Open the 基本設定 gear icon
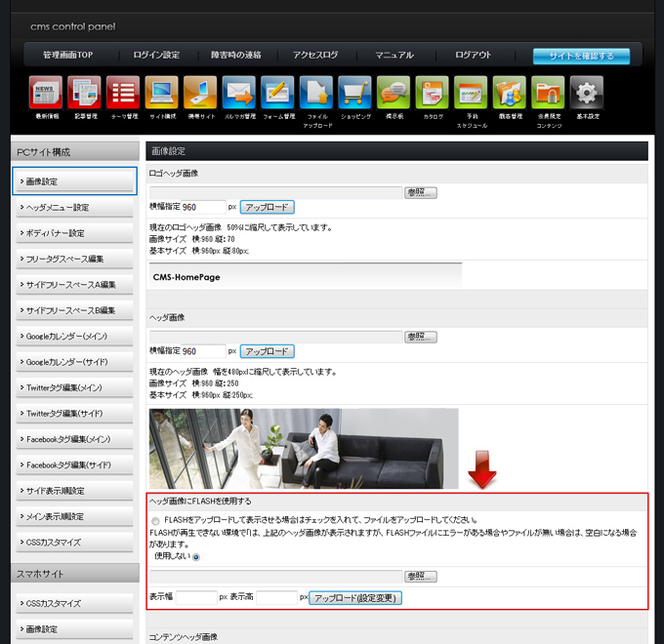The height and width of the screenshot is (644, 664). coord(586,94)
